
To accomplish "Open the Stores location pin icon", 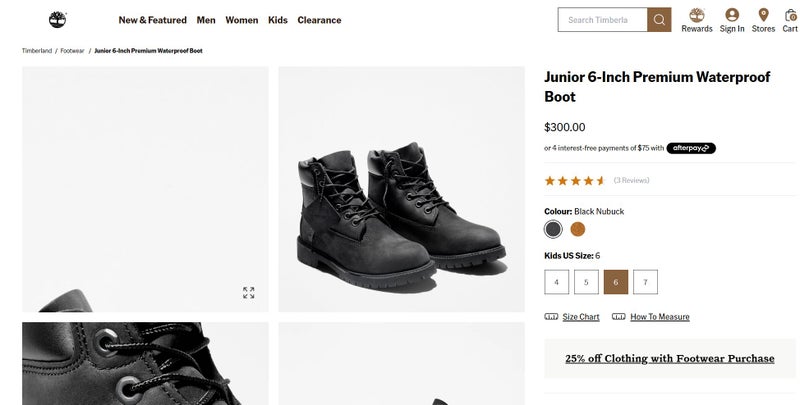I will click(x=763, y=16).
